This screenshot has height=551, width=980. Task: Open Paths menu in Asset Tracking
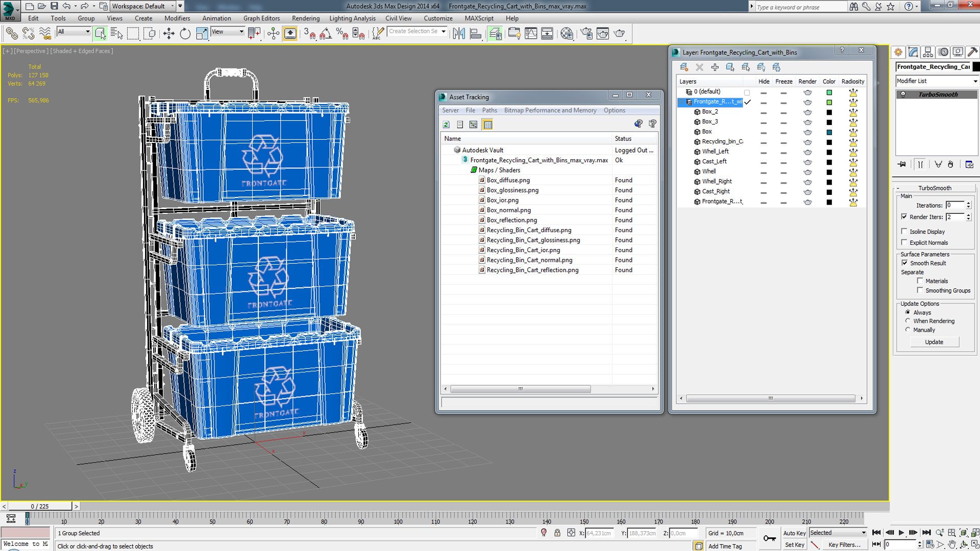[x=489, y=110]
